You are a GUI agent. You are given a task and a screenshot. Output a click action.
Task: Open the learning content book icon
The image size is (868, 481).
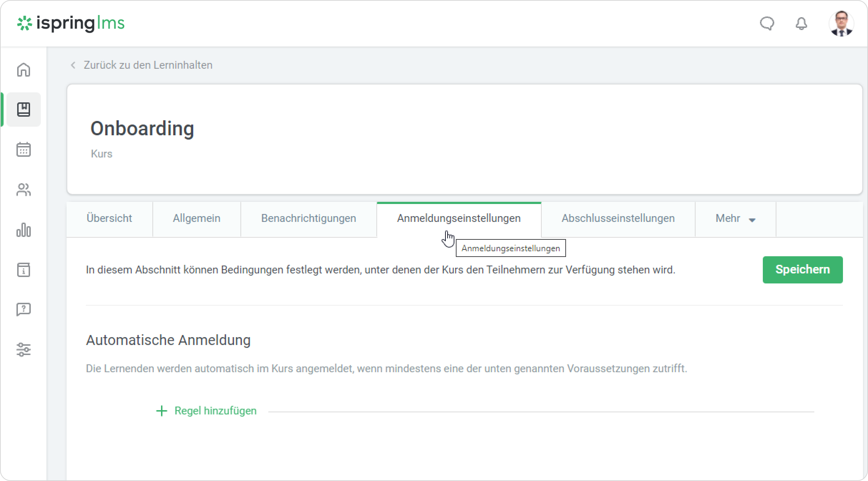pyautogui.click(x=24, y=110)
